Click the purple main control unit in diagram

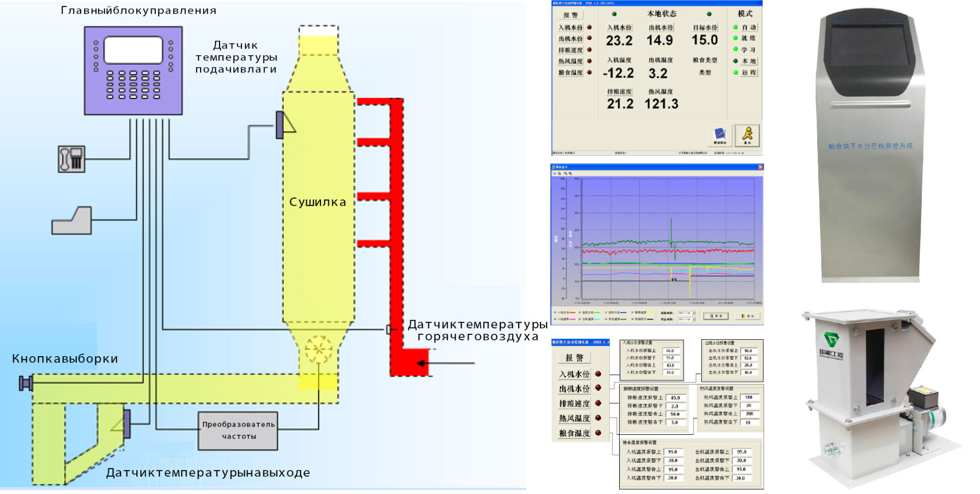pos(133,70)
